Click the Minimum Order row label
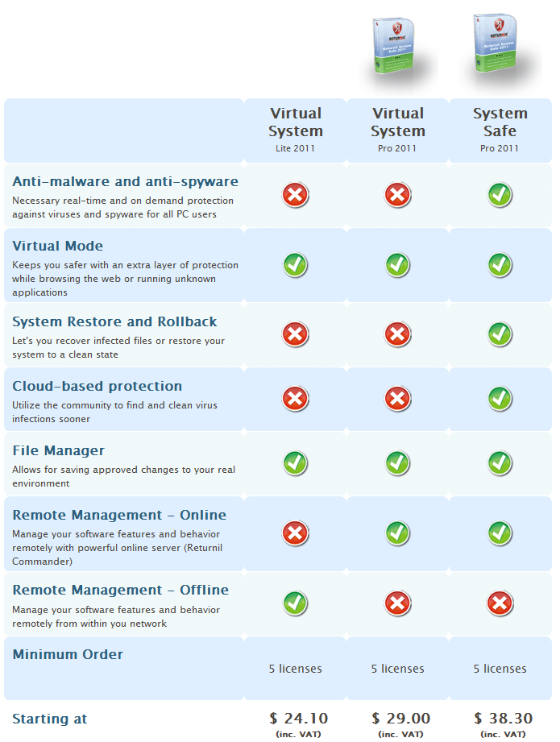The image size is (560, 742). tap(68, 654)
